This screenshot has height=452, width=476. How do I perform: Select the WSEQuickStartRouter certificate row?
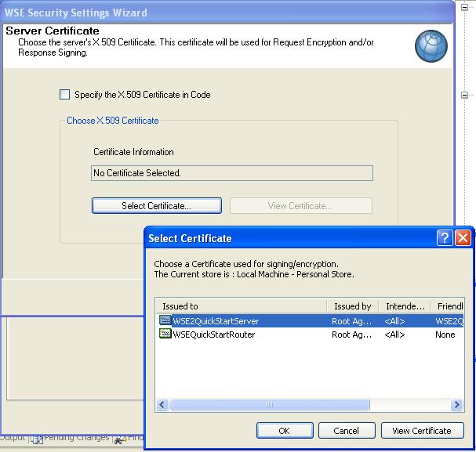tap(311, 334)
